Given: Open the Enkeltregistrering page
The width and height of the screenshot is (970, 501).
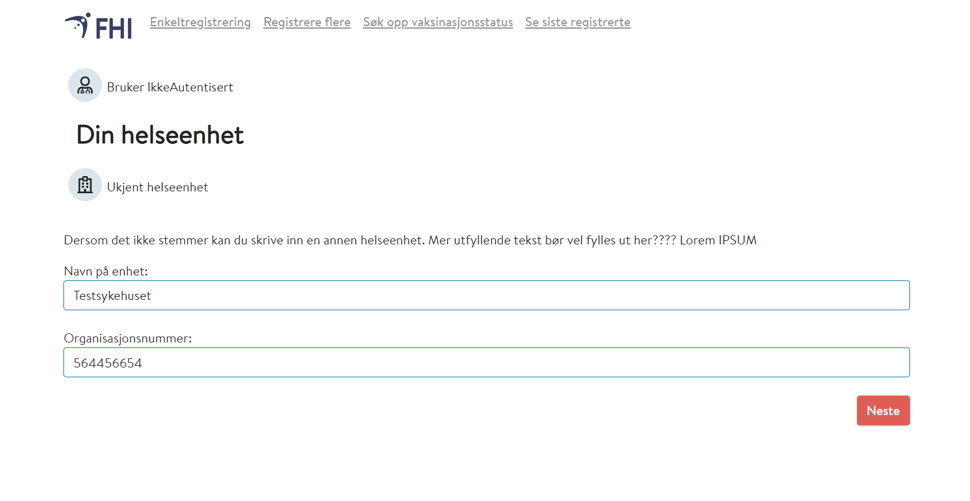Looking at the screenshot, I should pos(200,22).
